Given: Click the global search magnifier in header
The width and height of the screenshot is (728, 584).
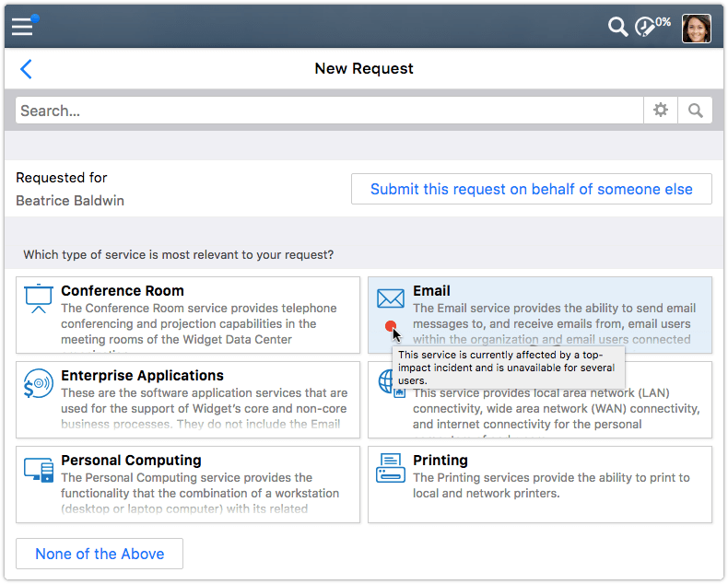Looking at the screenshot, I should [x=618, y=27].
